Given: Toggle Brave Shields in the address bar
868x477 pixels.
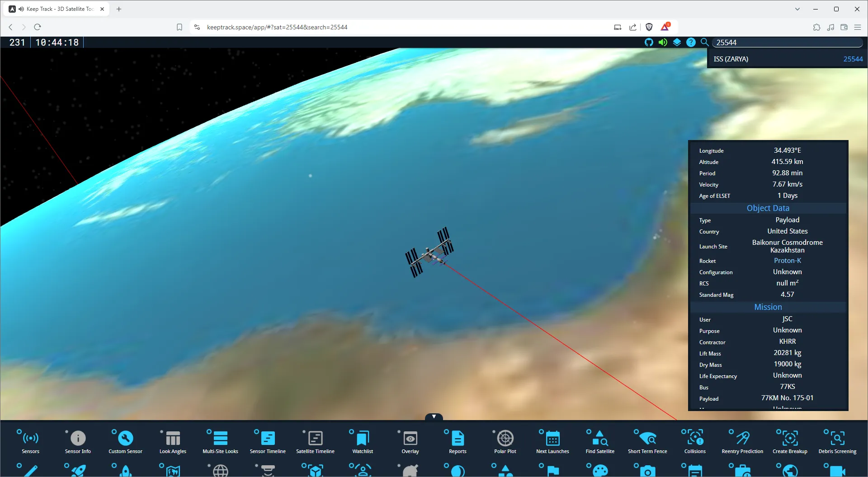Looking at the screenshot, I should (649, 27).
